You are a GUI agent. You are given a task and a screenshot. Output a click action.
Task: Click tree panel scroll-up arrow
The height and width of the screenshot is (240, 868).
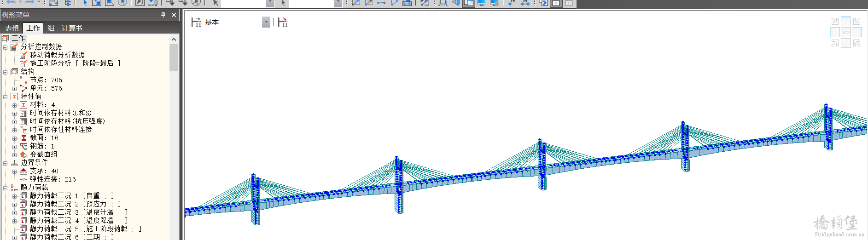point(174,39)
